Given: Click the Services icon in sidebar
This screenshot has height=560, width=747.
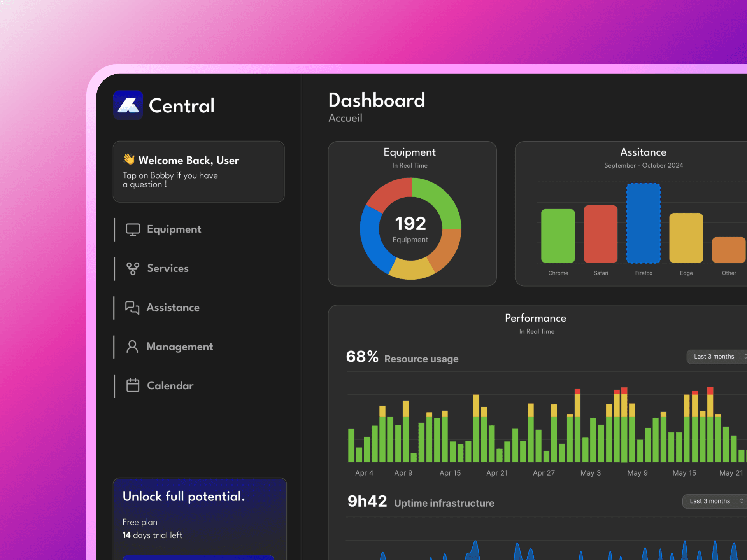Looking at the screenshot, I should (x=132, y=268).
